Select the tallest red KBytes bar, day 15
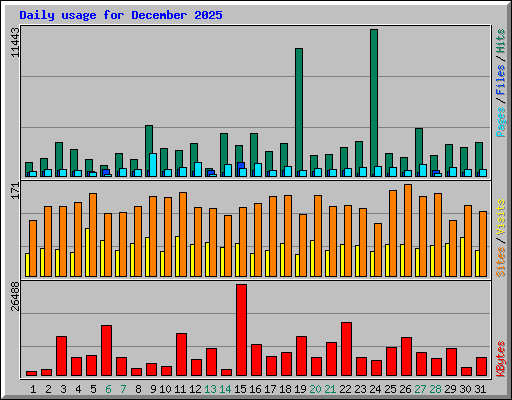 click(x=241, y=330)
